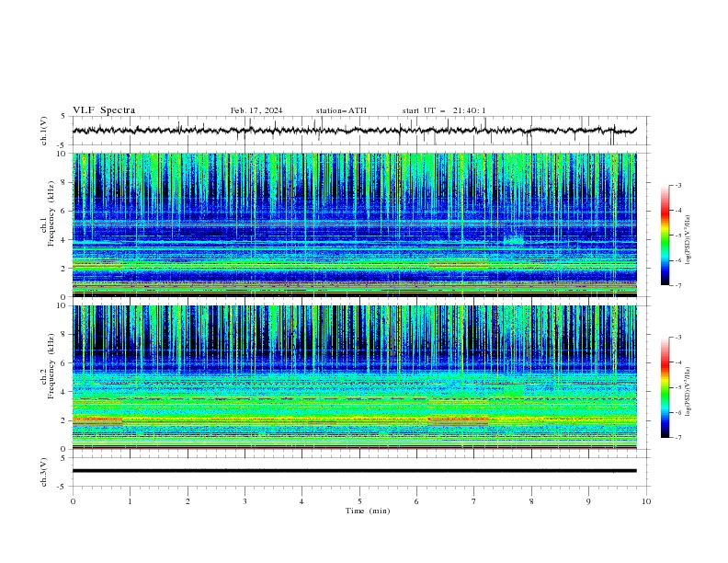Click the "0" label on the Time axis

point(73,501)
